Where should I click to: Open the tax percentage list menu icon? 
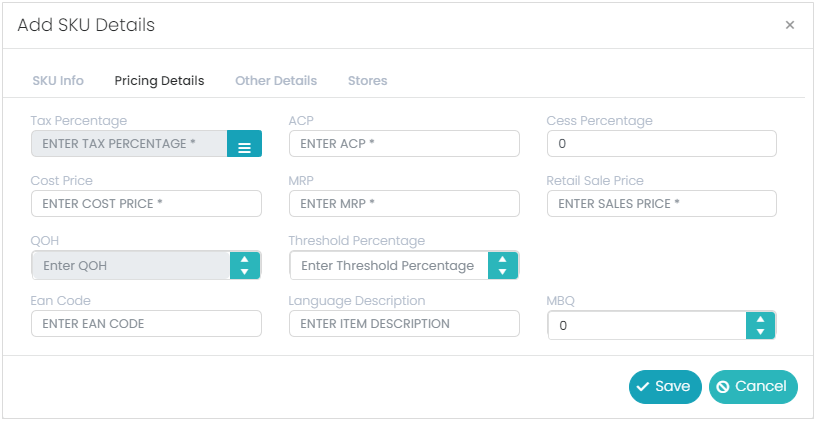[244, 144]
